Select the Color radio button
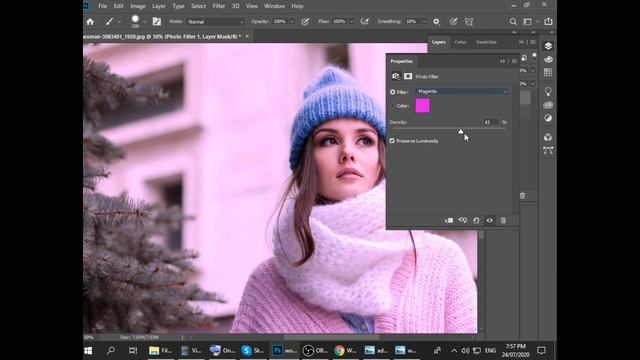Viewport: 640px width, 360px height. pyautogui.click(x=393, y=106)
